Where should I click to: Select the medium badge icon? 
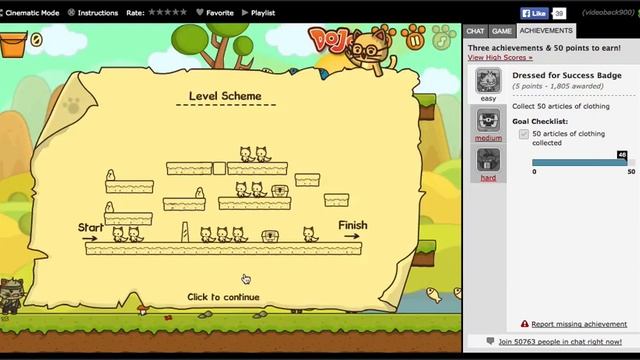[x=488, y=120]
